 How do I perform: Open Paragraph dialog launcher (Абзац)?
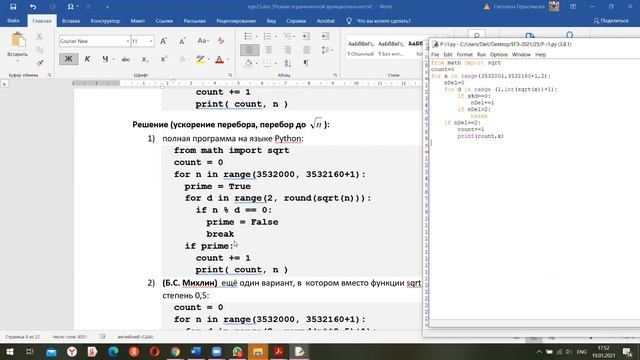click(x=335, y=75)
